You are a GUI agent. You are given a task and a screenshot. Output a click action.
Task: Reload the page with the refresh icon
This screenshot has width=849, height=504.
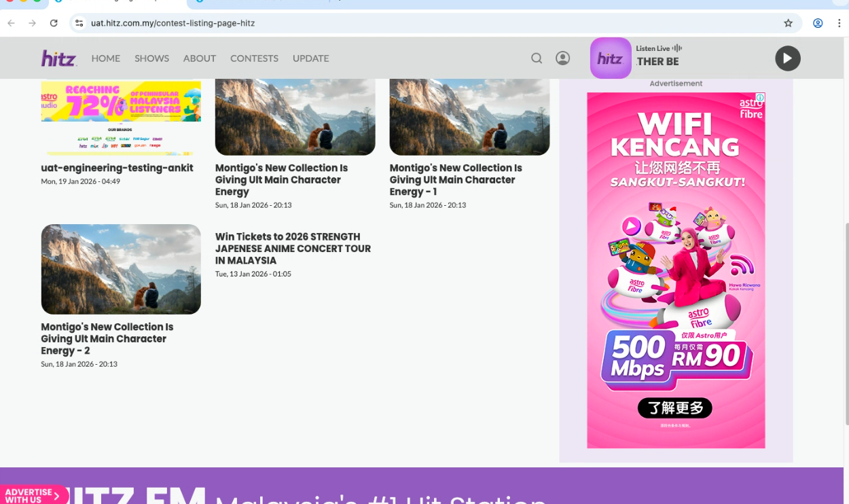pos(54,23)
